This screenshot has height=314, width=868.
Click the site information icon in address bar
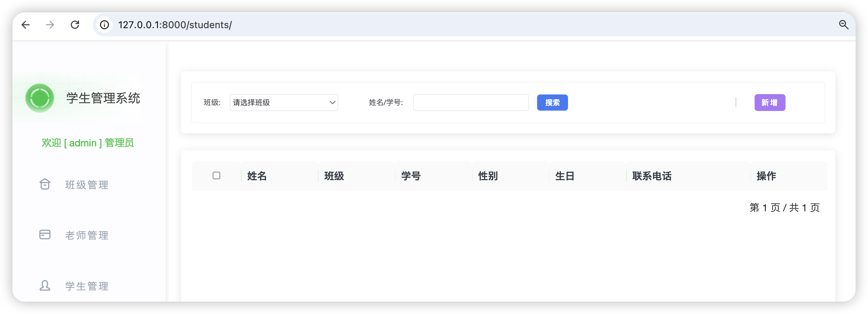(104, 25)
